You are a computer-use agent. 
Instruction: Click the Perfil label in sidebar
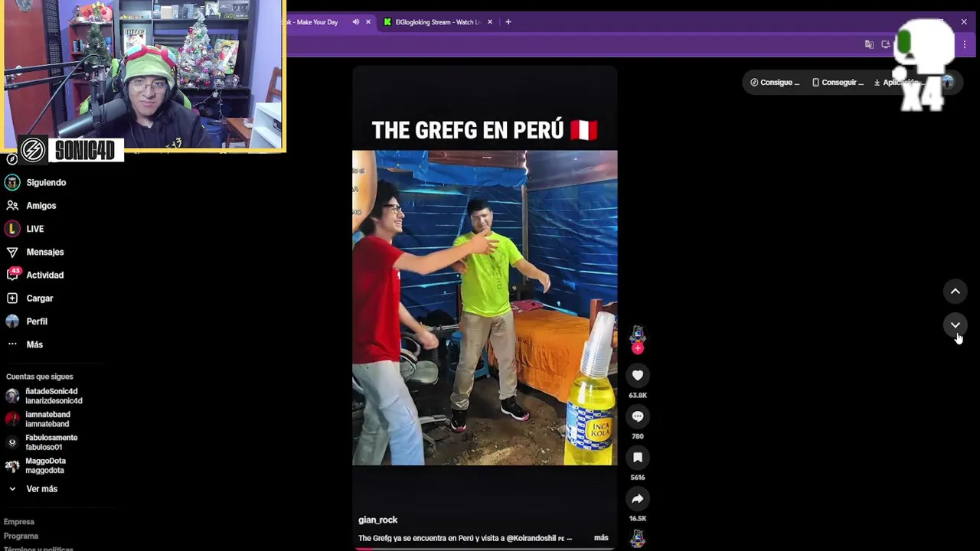click(x=37, y=321)
